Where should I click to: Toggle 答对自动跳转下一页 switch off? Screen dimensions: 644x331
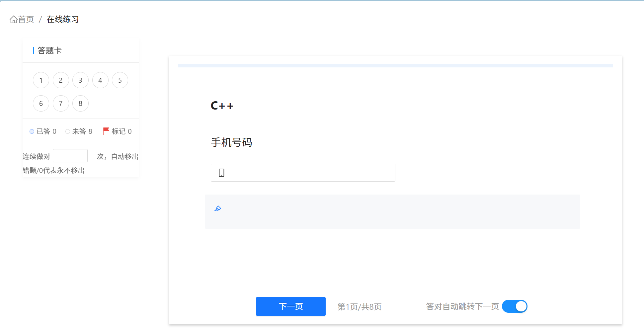515,306
